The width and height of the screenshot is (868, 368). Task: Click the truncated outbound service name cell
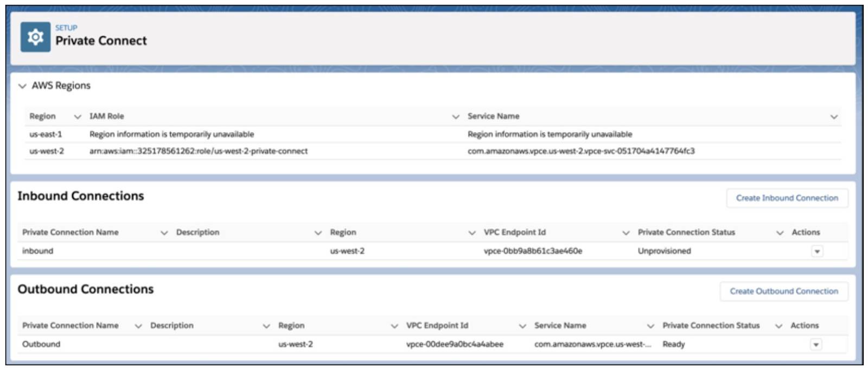click(593, 344)
